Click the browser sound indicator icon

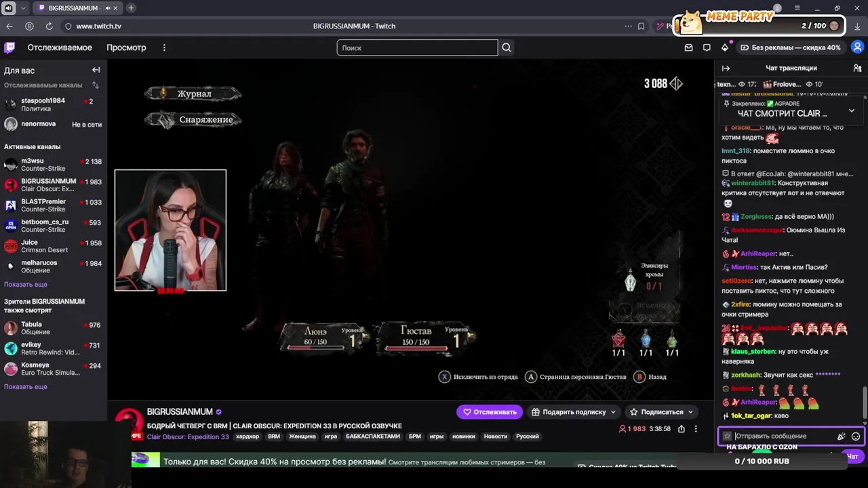click(9, 8)
